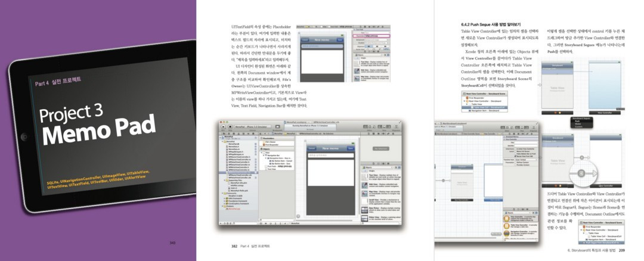Screen dimensions: 644x261
Task: Collapse the Supporting Files group
Action: (225, 180)
